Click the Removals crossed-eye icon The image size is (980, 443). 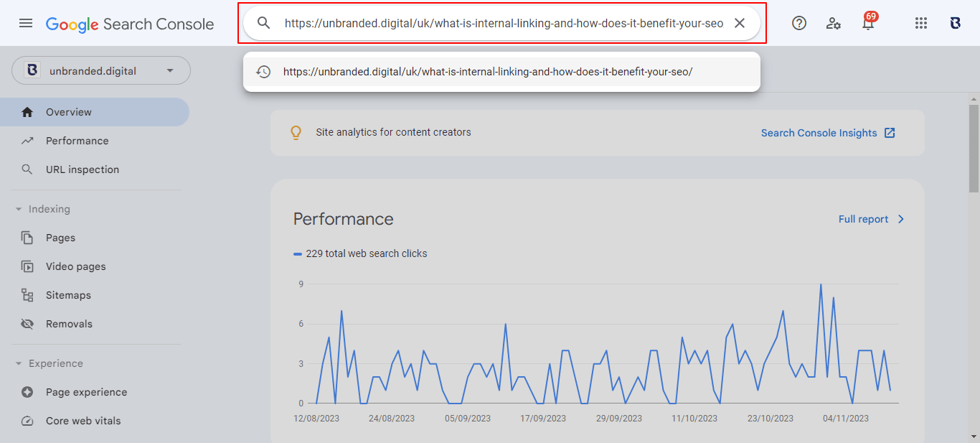pyautogui.click(x=27, y=324)
